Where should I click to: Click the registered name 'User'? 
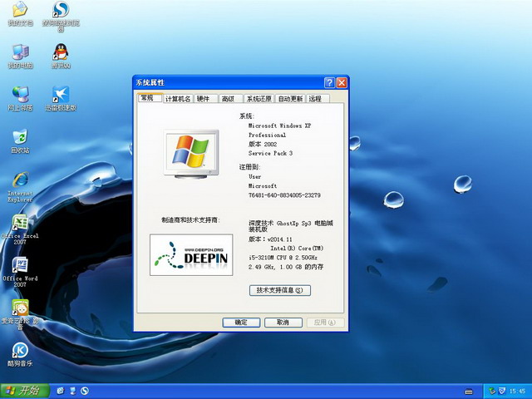[255, 176]
